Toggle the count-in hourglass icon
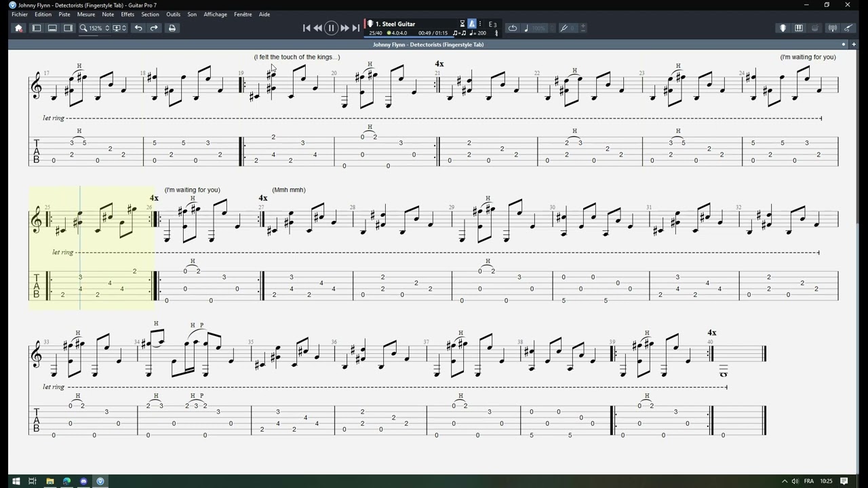Image resolution: width=868 pixels, height=488 pixels. point(462,24)
